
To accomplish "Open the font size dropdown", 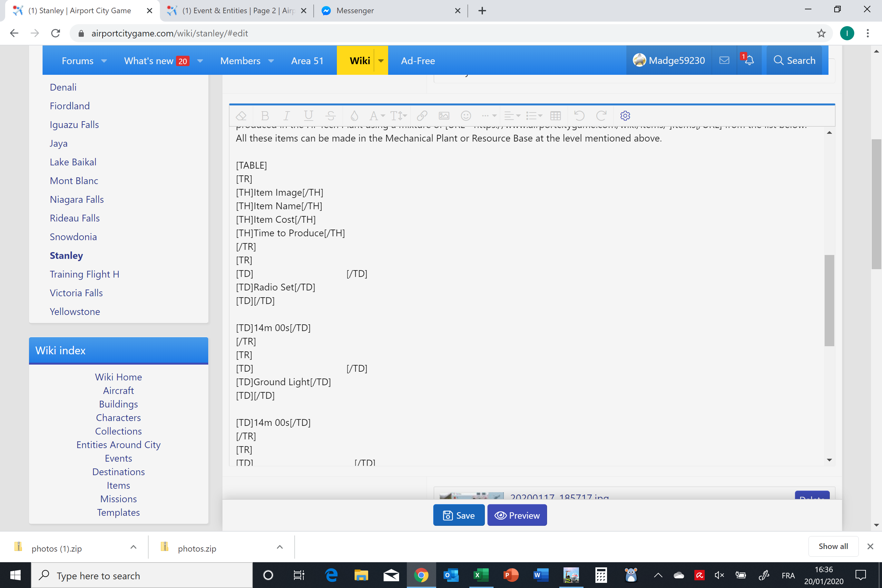I will point(398,115).
